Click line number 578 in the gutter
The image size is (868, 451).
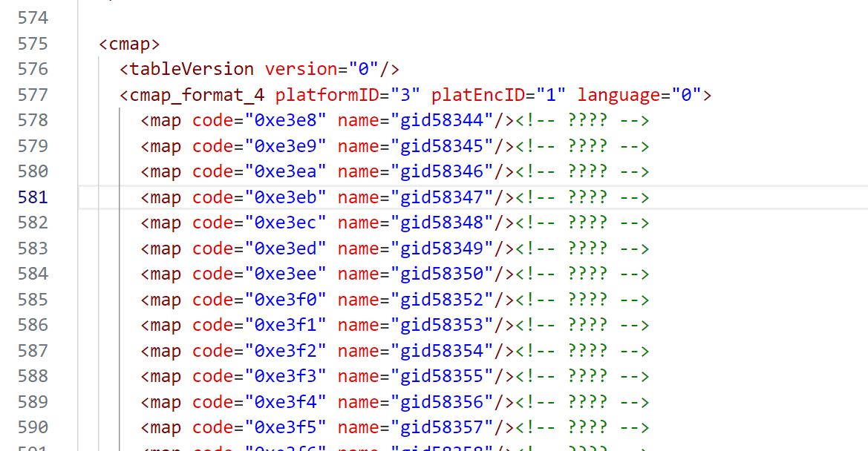pyautogui.click(x=32, y=120)
